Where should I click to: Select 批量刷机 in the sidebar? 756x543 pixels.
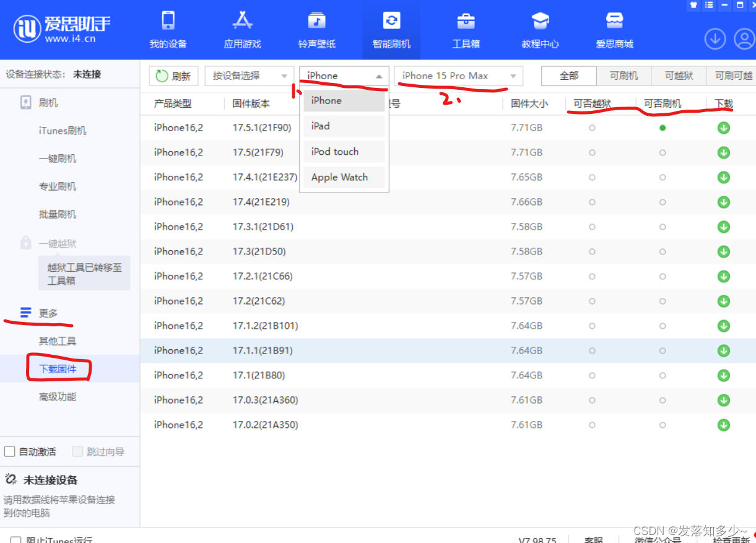[x=58, y=214]
